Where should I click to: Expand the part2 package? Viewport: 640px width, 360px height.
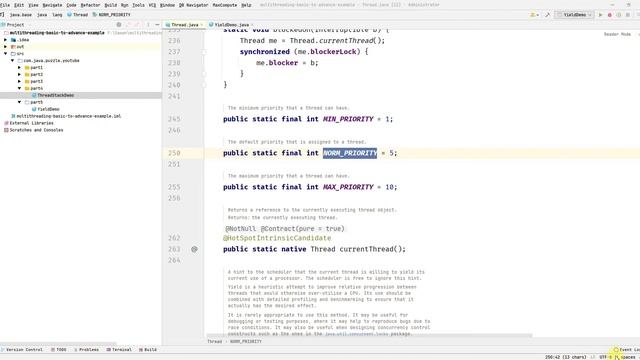(20, 74)
